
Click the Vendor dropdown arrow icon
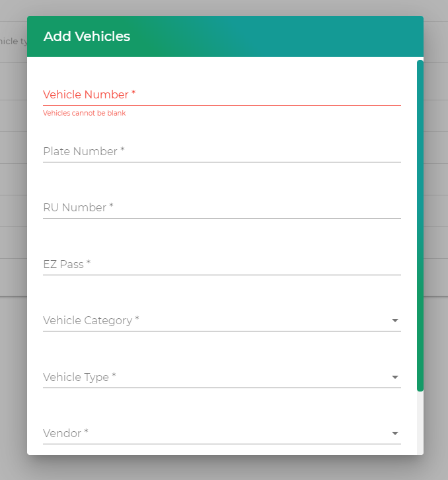(395, 434)
